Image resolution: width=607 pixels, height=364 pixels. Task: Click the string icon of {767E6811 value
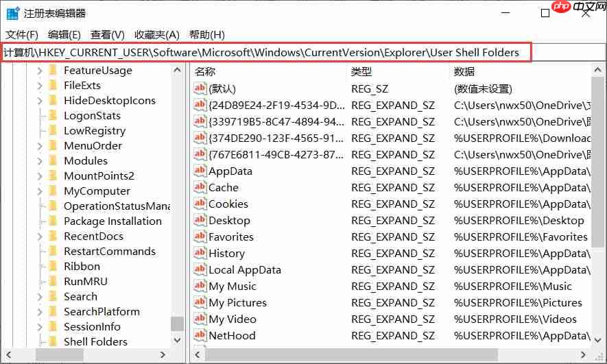(x=200, y=154)
